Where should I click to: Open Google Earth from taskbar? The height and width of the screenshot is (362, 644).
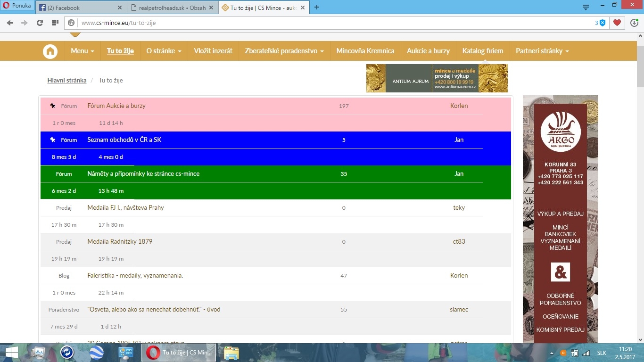tap(96, 353)
